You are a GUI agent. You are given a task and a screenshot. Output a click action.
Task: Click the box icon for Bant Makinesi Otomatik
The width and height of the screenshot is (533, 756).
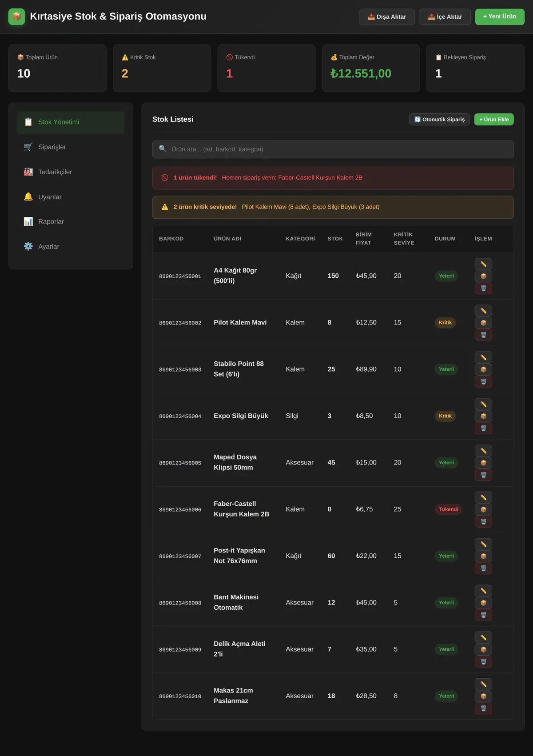(483, 603)
